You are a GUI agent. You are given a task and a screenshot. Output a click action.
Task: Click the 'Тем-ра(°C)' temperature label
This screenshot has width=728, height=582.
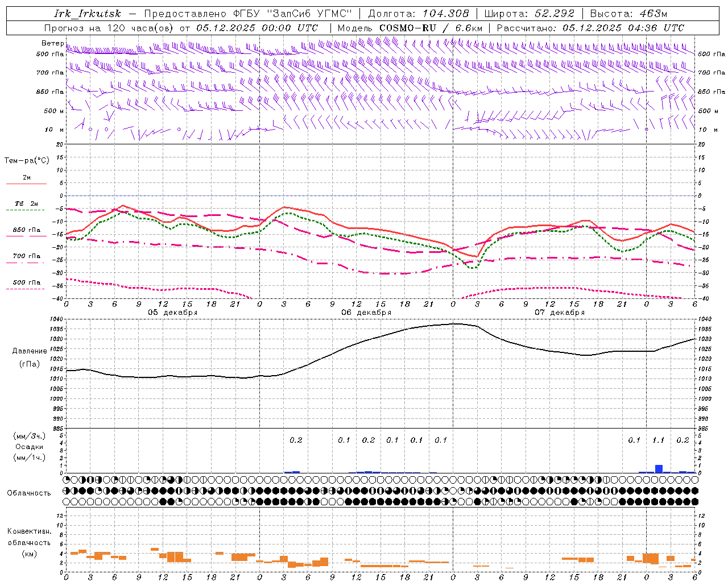(x=27, y=160)
